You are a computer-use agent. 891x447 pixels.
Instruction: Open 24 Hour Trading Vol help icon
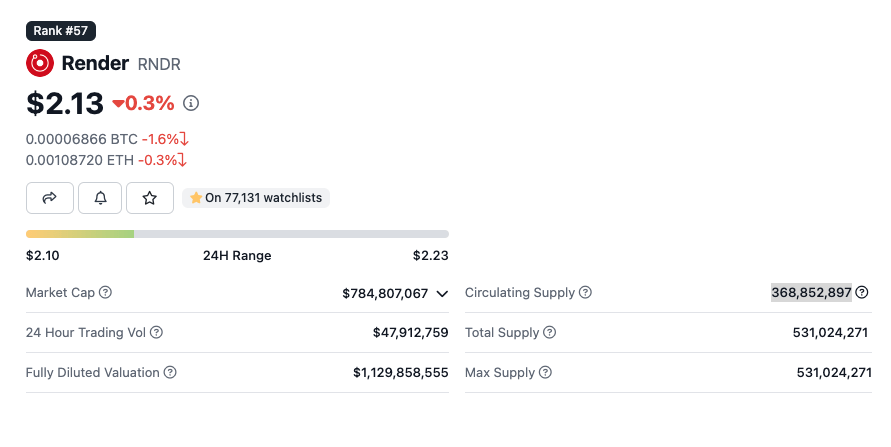pyautogui.click(x=156, y=332)
